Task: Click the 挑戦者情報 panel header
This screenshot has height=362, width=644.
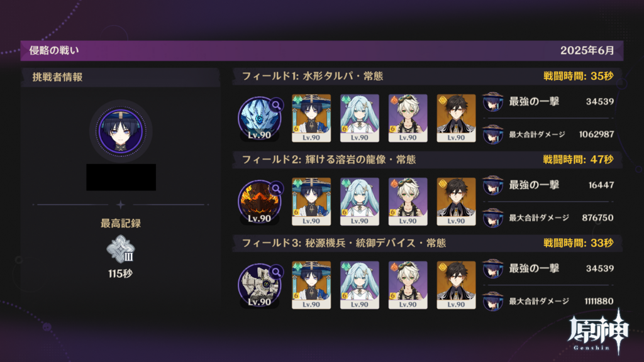Action: [120, 77]
